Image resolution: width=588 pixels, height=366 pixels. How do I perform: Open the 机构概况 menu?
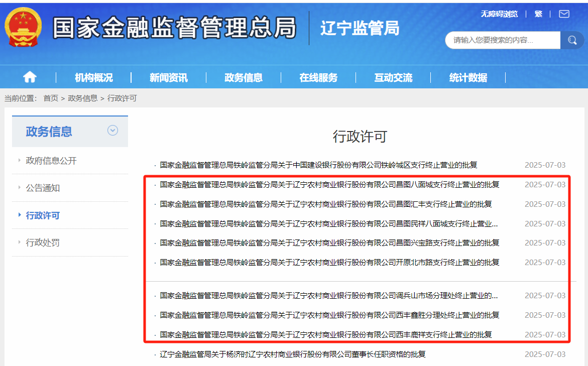point(94,78)
